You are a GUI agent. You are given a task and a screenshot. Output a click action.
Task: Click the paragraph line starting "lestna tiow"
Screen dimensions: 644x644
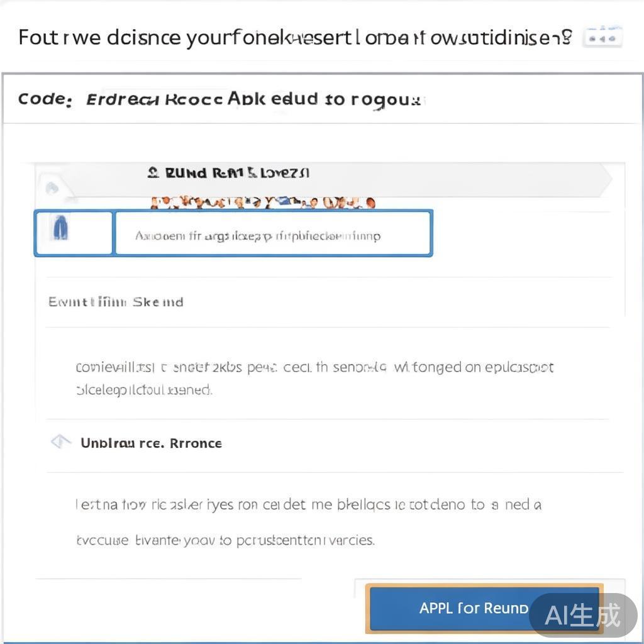308,504
